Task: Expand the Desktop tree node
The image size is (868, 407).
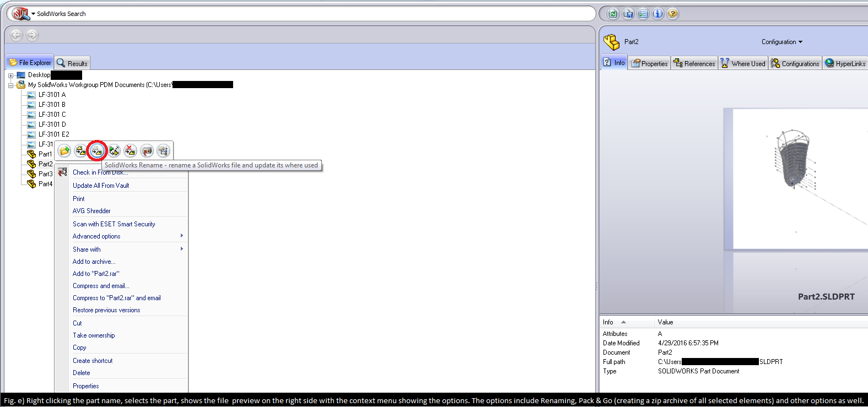Action: click(10, 75)
